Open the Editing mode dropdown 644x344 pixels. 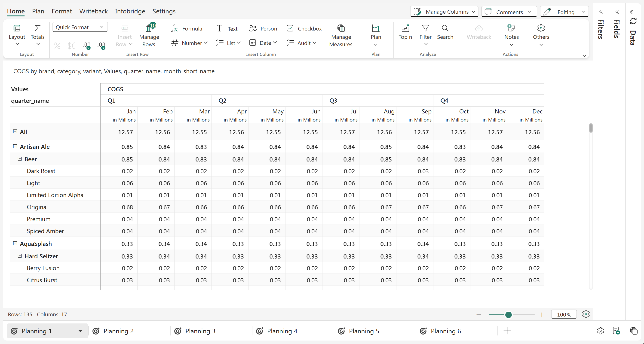coord(564,12)
